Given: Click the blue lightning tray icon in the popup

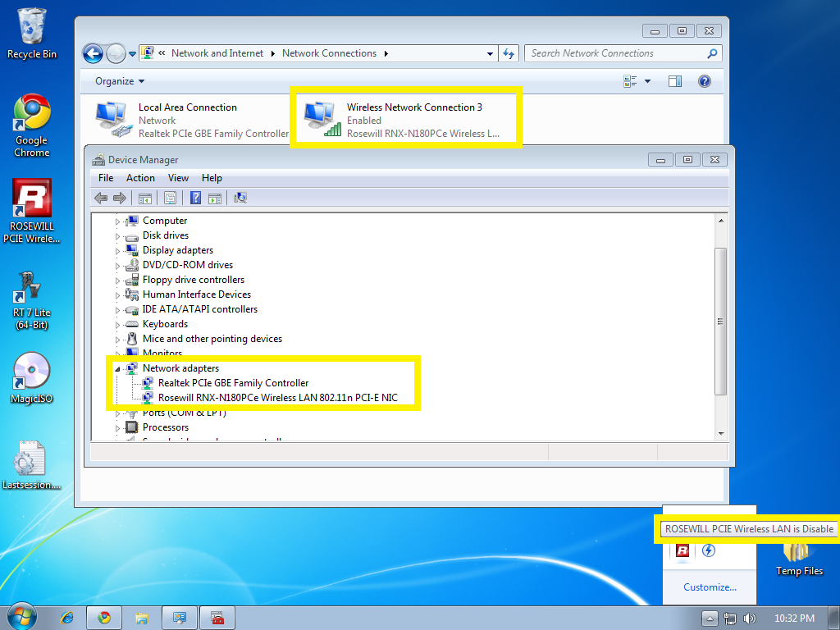Looking at the screenshot, I should [x=709, y=550].
